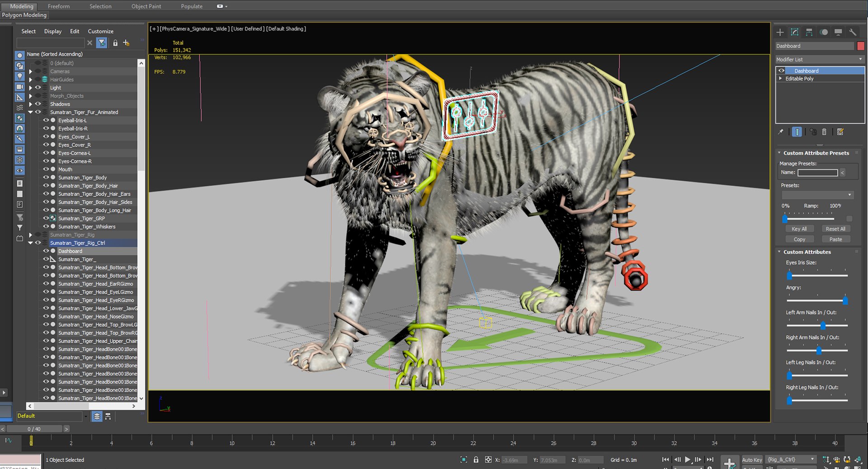Click the Pin Stack icon below modifier stack
The height and width of the screenshot is (469, 868).
[781, 131]
